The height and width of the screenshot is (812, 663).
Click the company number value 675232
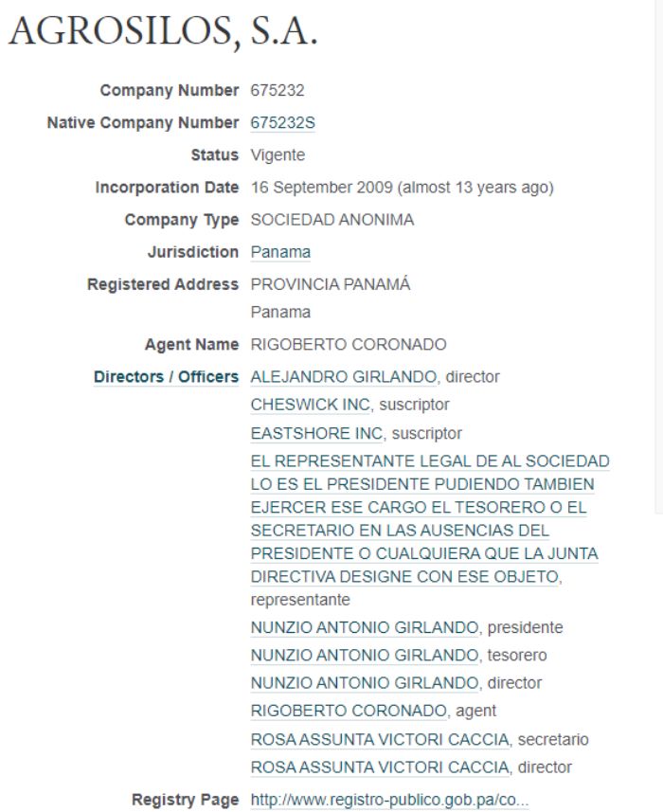coord(278,90)
